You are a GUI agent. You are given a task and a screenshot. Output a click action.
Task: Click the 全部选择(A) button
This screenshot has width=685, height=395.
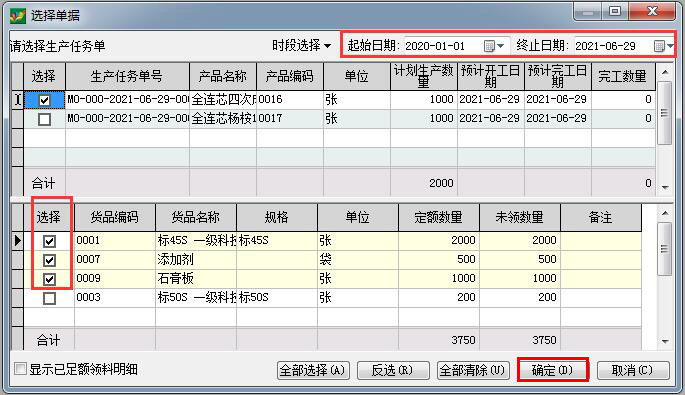tap(313, 371)
